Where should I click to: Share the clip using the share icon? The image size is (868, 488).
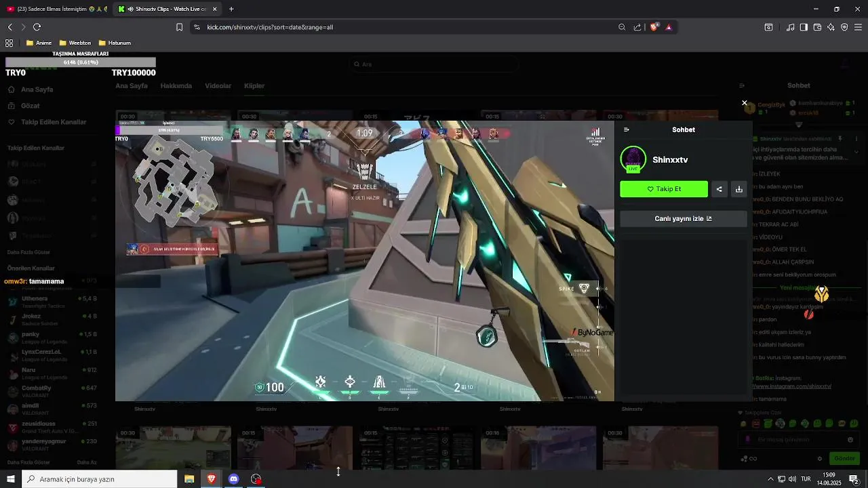[x=719, y=189]
